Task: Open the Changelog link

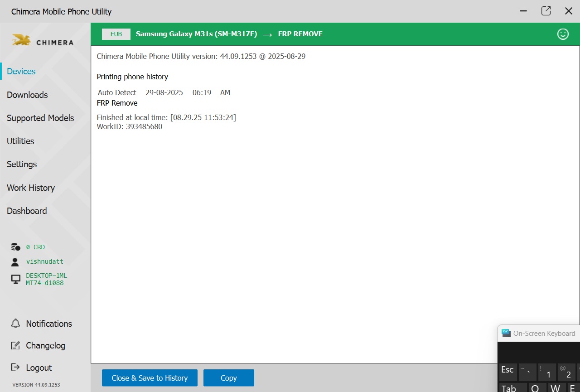Action: (x=46, y=346)
